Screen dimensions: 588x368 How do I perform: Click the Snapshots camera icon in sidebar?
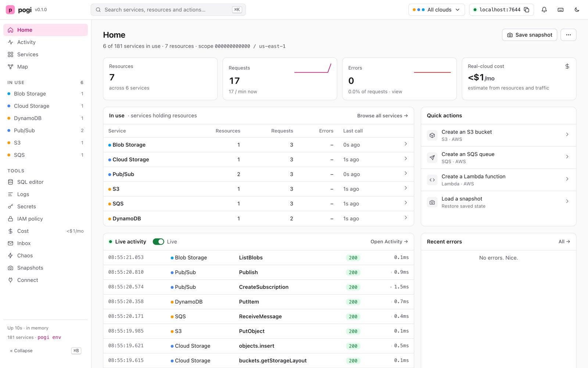(10, 268)
